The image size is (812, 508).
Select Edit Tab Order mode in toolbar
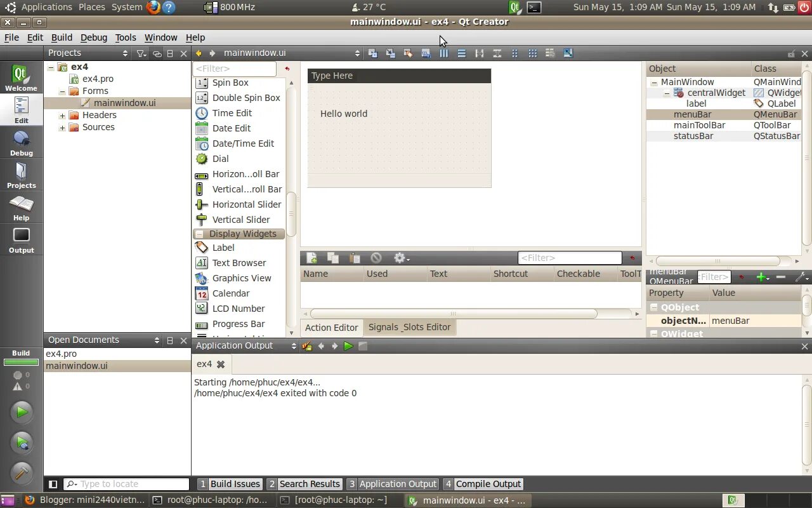coord(426,53)
